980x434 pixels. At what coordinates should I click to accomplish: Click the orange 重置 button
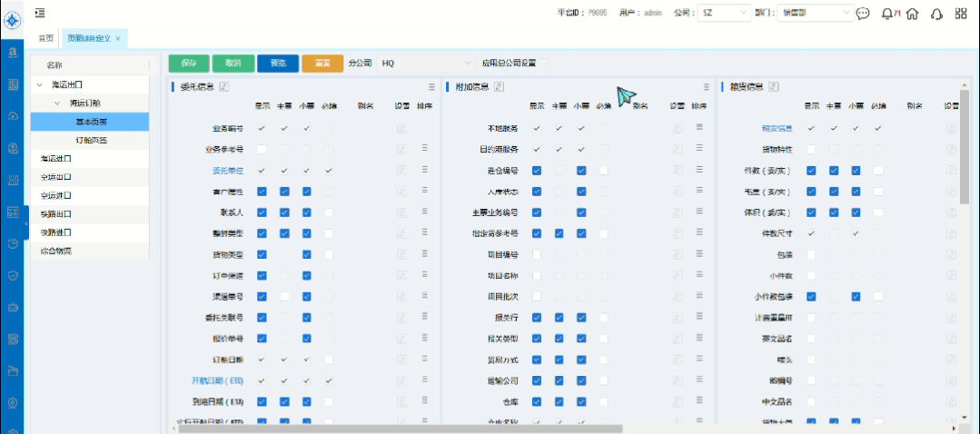[x=322, y=63]
